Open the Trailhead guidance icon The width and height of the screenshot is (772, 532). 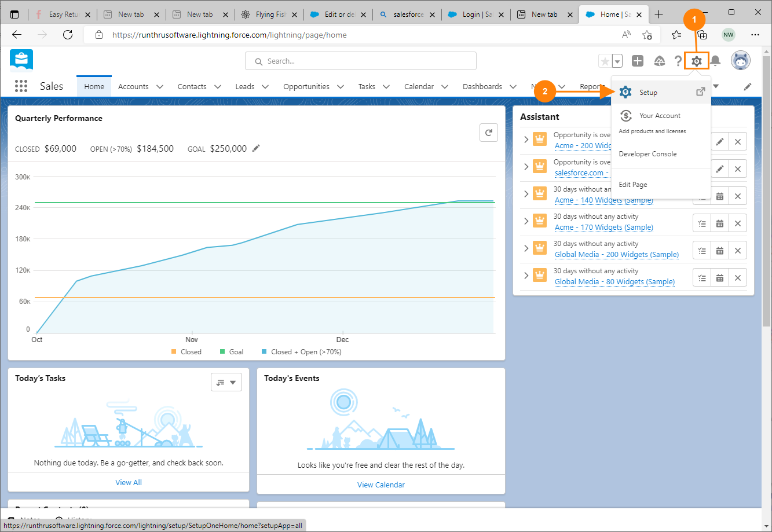coord(660,61)
